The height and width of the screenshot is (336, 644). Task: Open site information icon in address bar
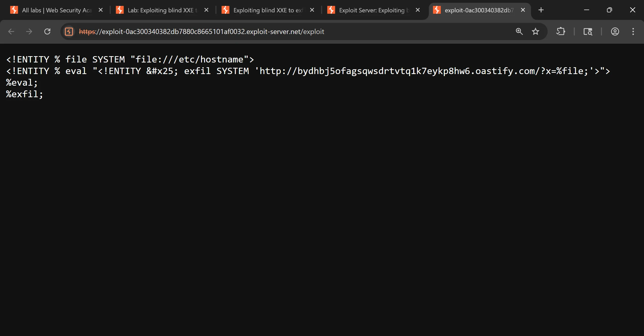[69, 31]
